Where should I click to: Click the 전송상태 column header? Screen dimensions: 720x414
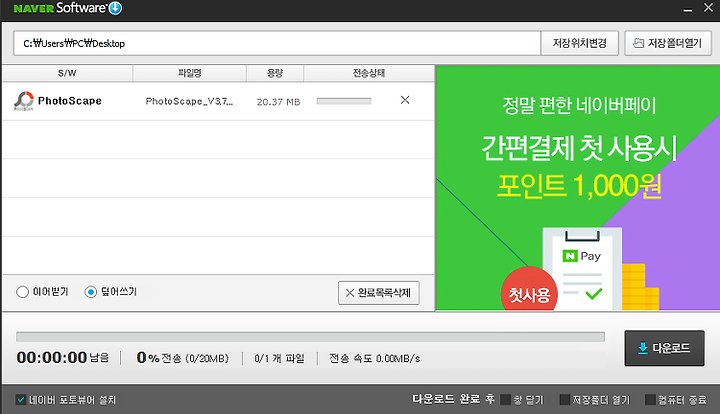pos(369,73)
